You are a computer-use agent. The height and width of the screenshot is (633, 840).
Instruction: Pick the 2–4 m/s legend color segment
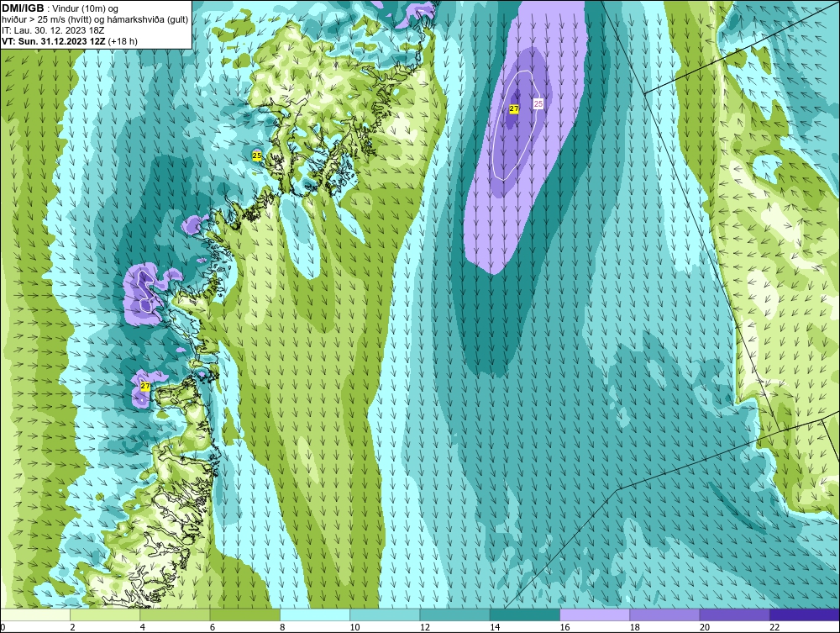click(105, 615)
